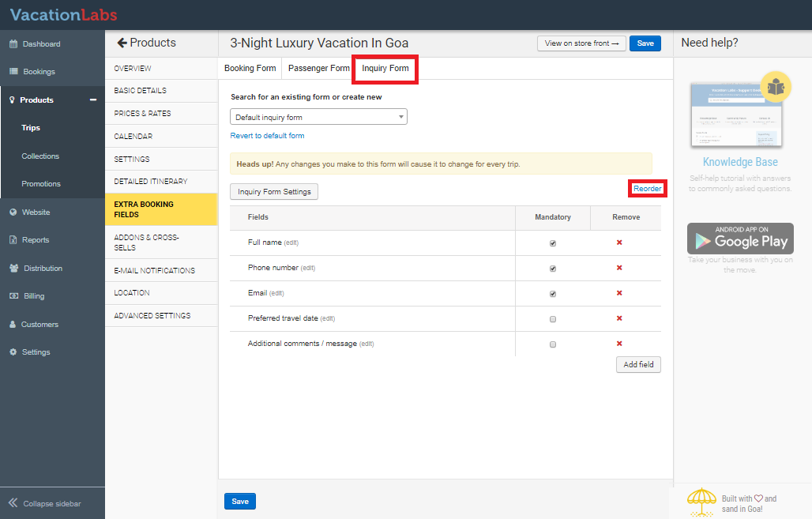812x519 pixels.
Task: Click the Billing money icon
Action: [13, 296]
